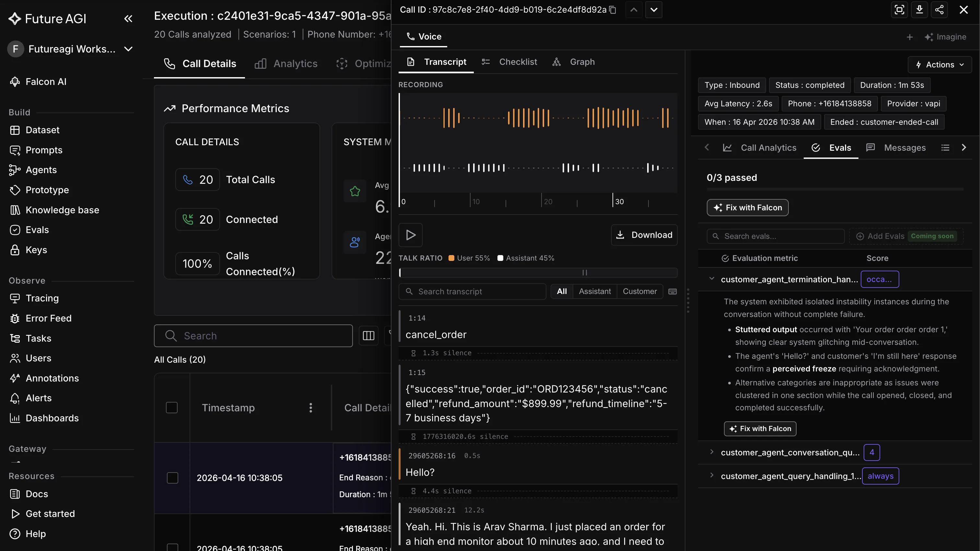
Task: Click the orange user waveform track
Action: (x=538, y=118)
